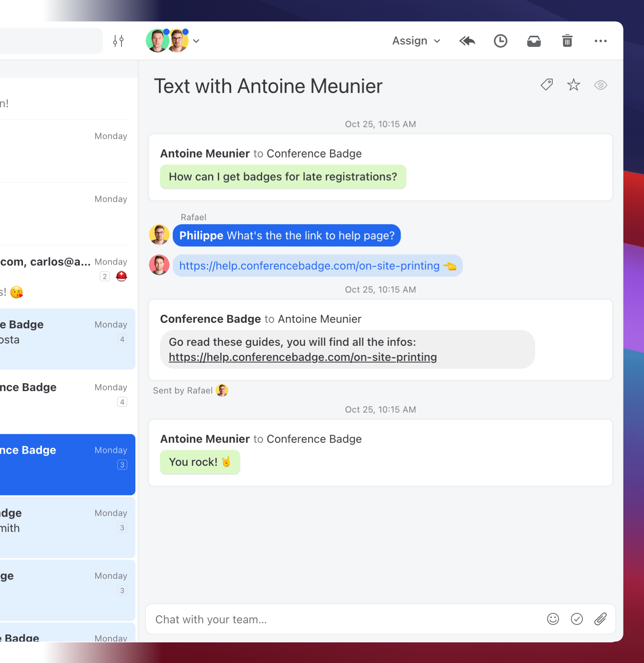Viewport: 644px width, 663px height.
Task: Click Rafael's small avatar after 'Sent by Rafael'
Action: pos(222,390)
